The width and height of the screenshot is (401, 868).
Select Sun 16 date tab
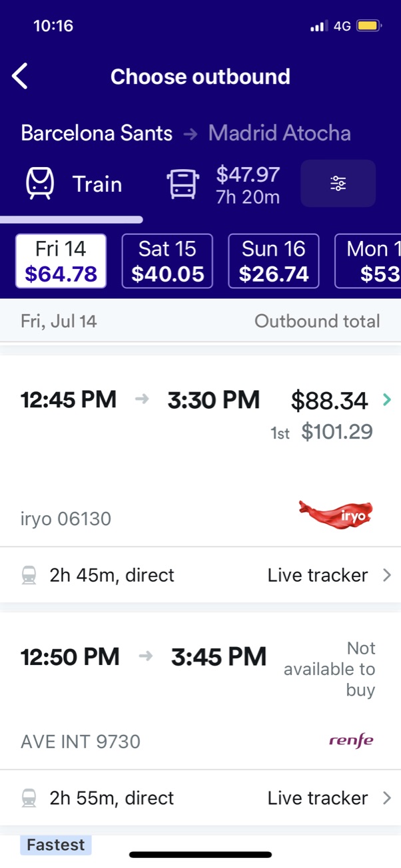274,261
